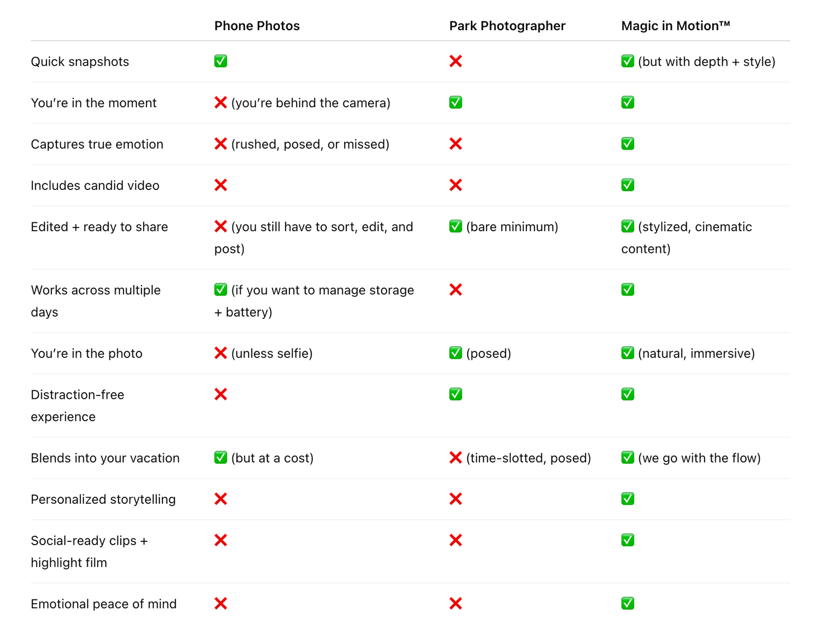This screenshot has width=838, height=644.
Task: Click the 'Works across multiple days' row label
Action: point(96,301)
